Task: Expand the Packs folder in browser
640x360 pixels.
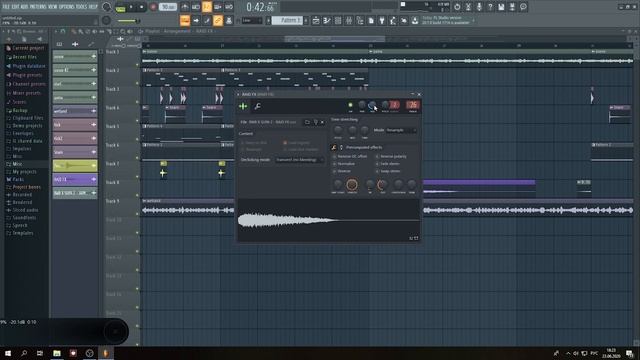Action: coord(16,179)
